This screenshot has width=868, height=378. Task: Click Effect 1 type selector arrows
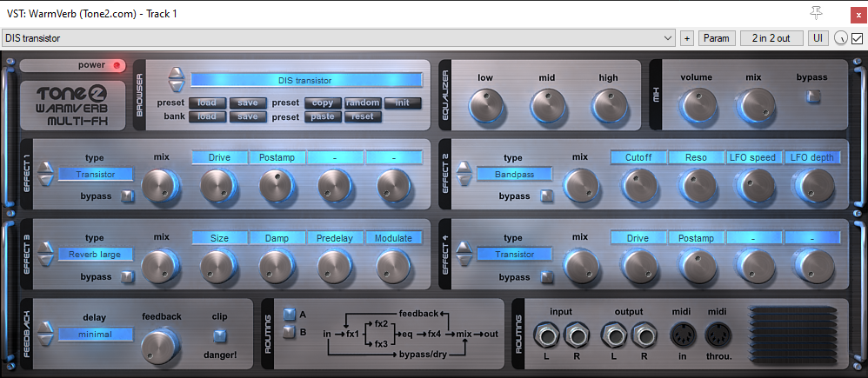pyautogui.click(x=44, y=175)
